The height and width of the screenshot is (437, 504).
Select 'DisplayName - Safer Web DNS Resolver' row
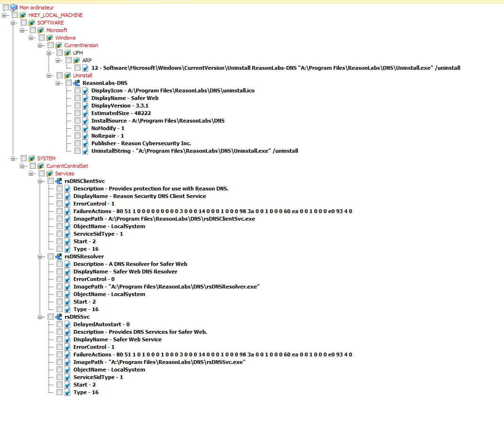(x=125, y=272)
